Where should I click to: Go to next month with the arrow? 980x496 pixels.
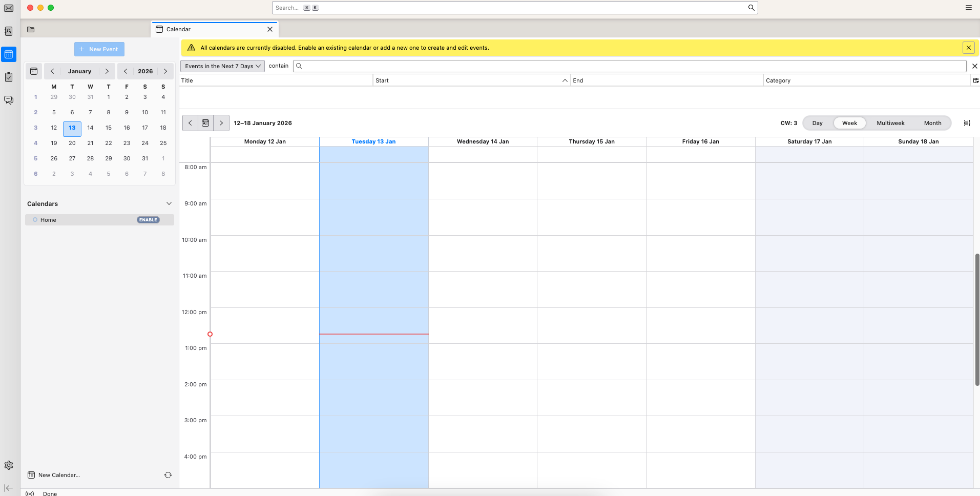pyautogui.click(x=107, y=71)
